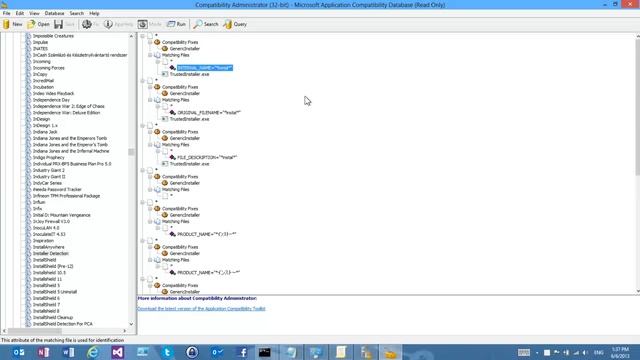This screenshot has width=640, height=360.
Task: Click the details pane vertical scrollbar thumb
Action: pyautogui.click(x=638, y=108)
